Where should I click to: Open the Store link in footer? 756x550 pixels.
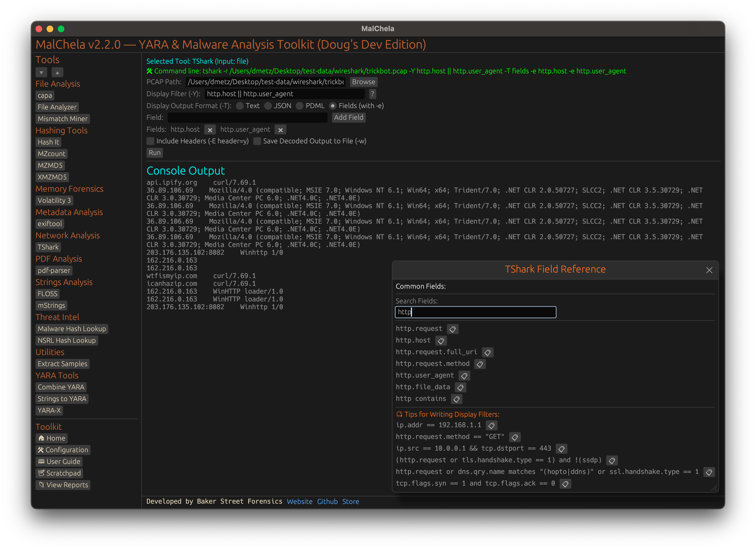tap(351, 502)
